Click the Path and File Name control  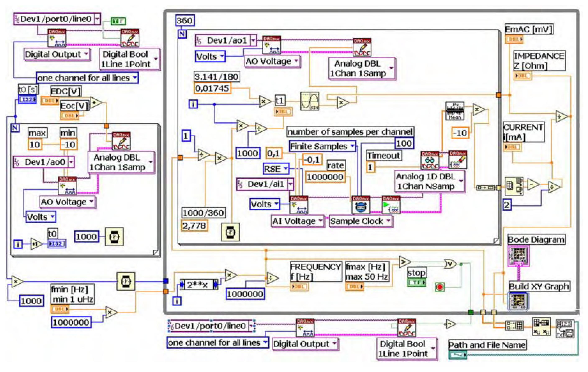click(x=457, y=355)
